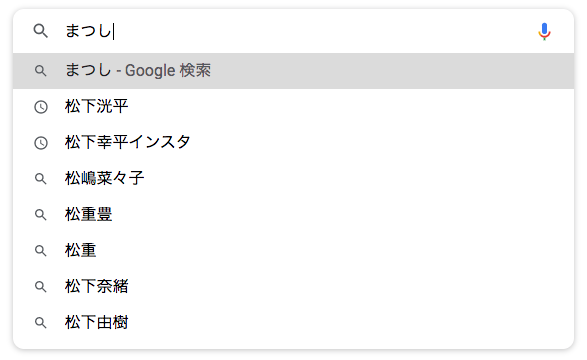The width and height of the screenshot is (587, 360).
Task: Choose the 松重豊 suggestion
Action: click(294, 214)
